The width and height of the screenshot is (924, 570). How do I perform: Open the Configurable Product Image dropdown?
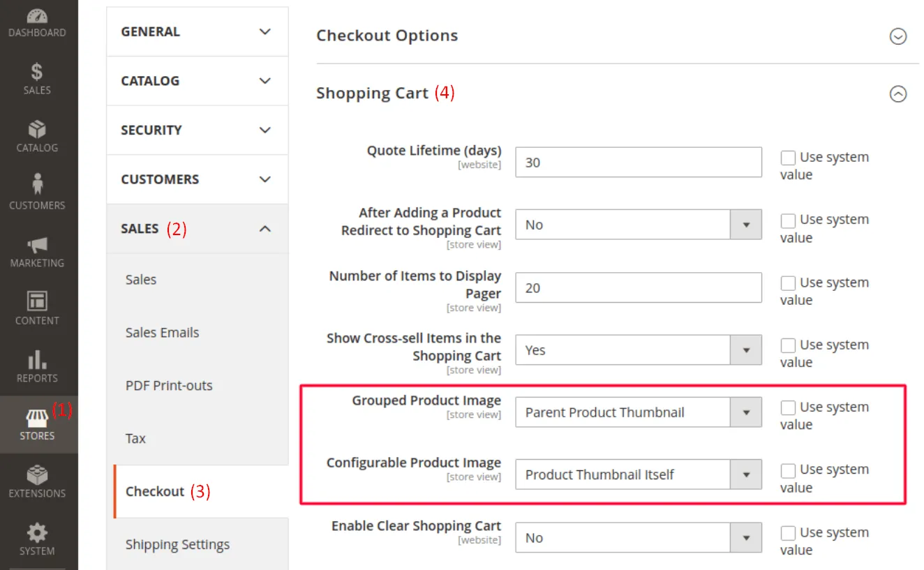tap(638, 475)
